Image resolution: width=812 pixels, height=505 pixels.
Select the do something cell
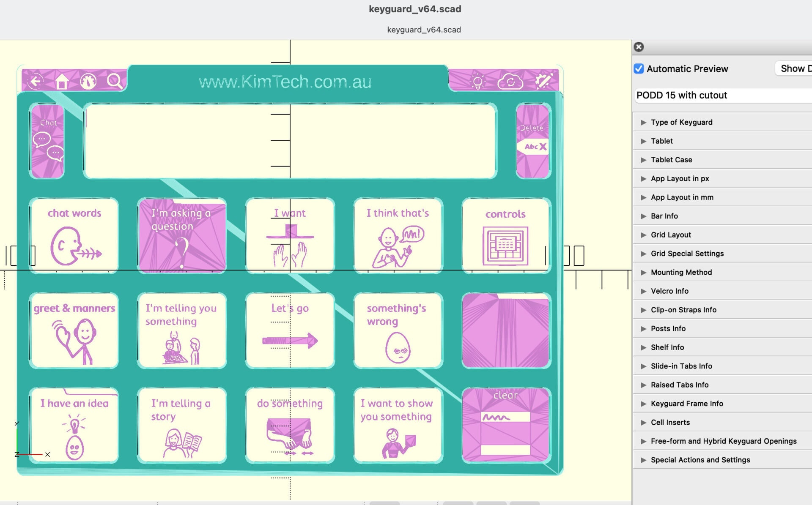point(290,425)
